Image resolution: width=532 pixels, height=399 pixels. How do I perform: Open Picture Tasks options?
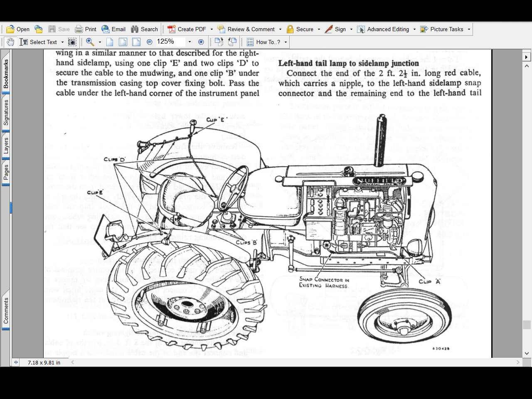pyautogui.click(x=446, y=29)
